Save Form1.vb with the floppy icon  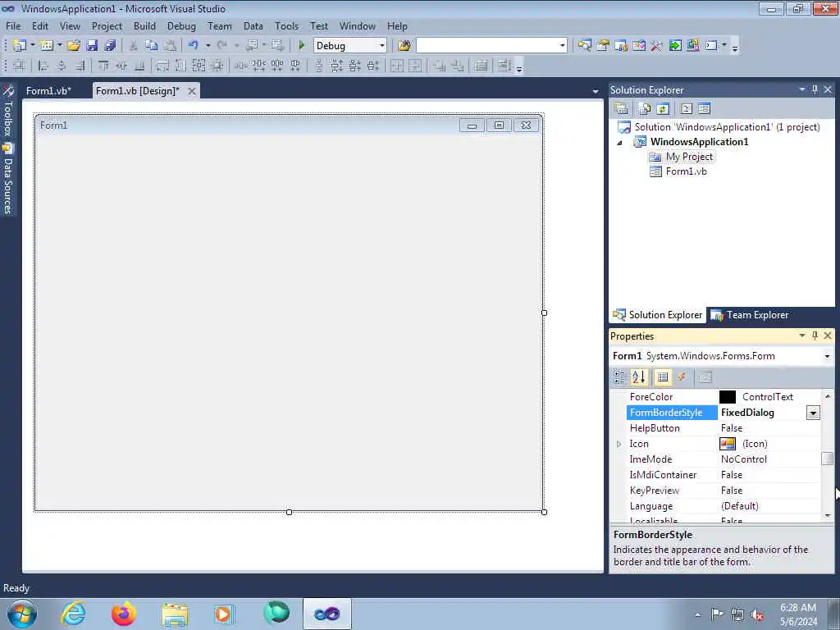(92, 46)
